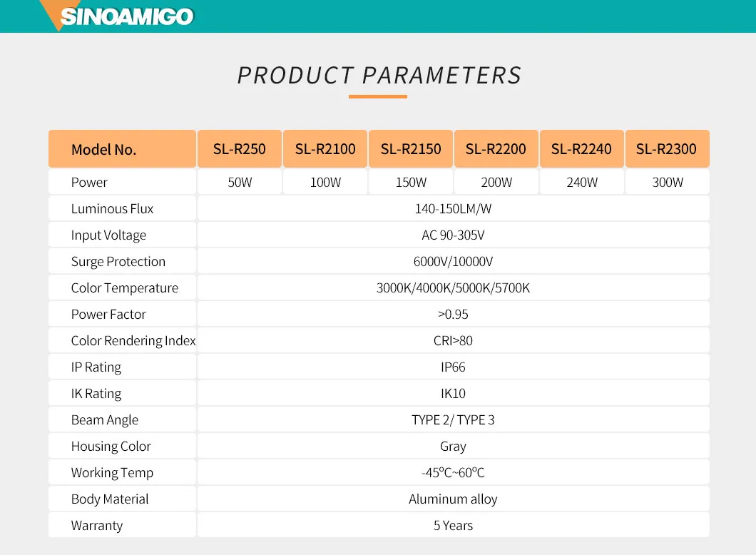Click the Working Temp row label
Screen dimensions: 756x555
click(x=112, y=473)
